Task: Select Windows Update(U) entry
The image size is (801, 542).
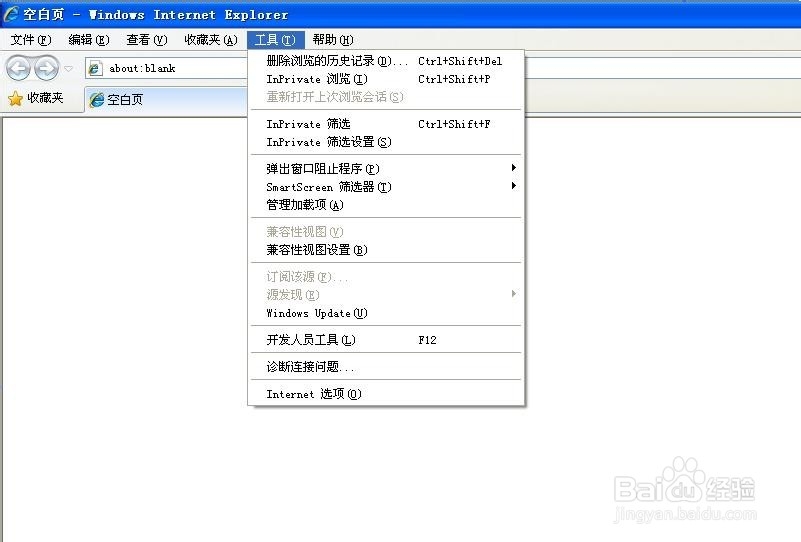Action: (x=386, y=313)
